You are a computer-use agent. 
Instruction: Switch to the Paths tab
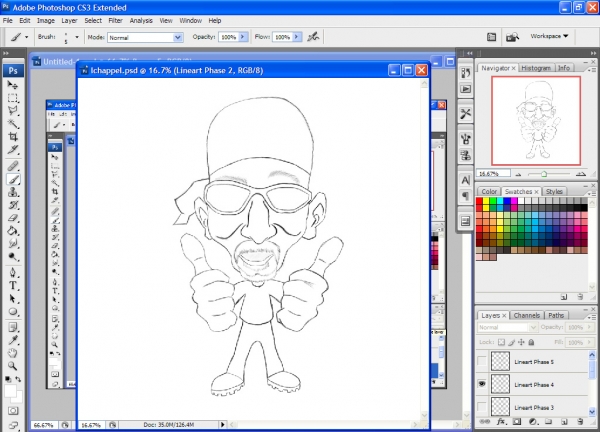point(556,315)
